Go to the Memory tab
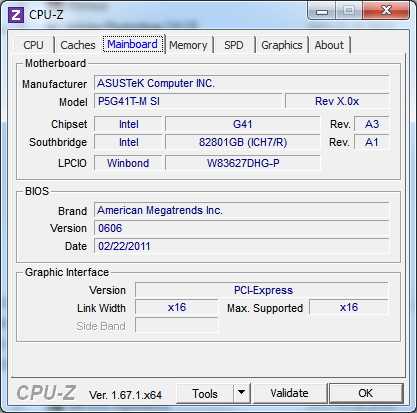This screenshot has width=417, height=413. coord(188,45)
